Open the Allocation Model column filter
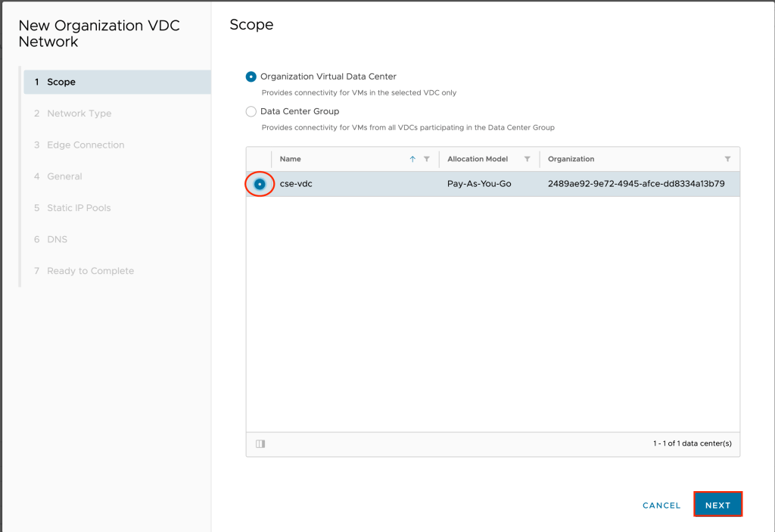The height and width of the screenshot is (532, 775). (527, 159)
